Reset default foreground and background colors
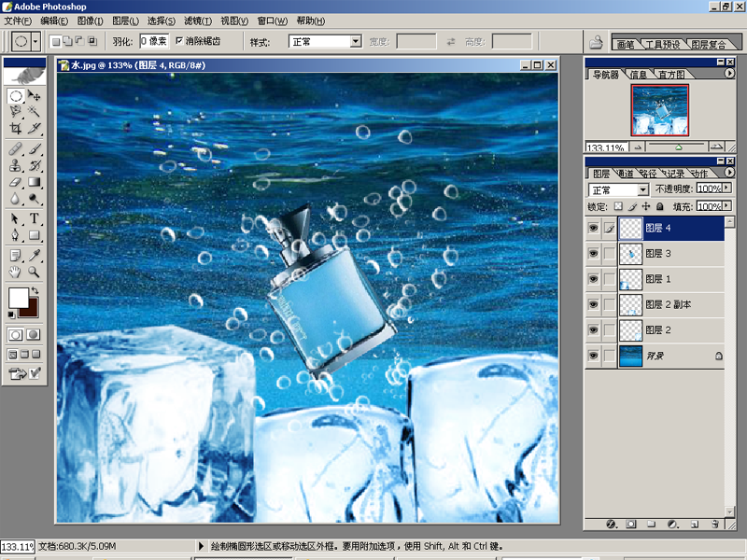747x560 pixels. click(x=11, y=315)
